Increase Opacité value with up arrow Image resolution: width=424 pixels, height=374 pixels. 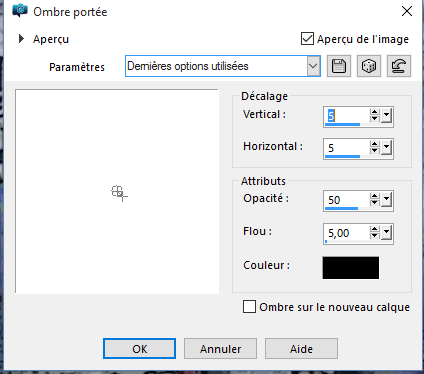point(375,196)
